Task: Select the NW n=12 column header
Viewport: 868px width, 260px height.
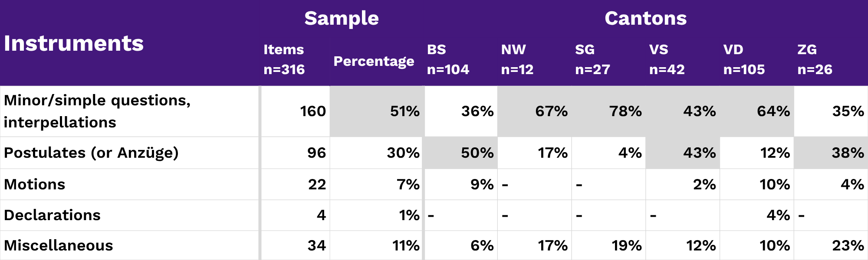Action: [x=517, y=59]
